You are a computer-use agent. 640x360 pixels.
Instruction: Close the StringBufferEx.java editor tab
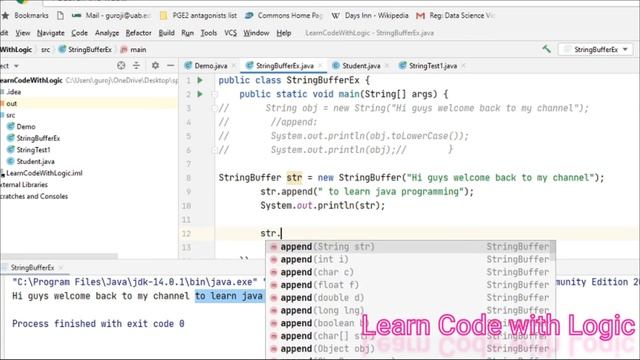(x=320, y=66)
